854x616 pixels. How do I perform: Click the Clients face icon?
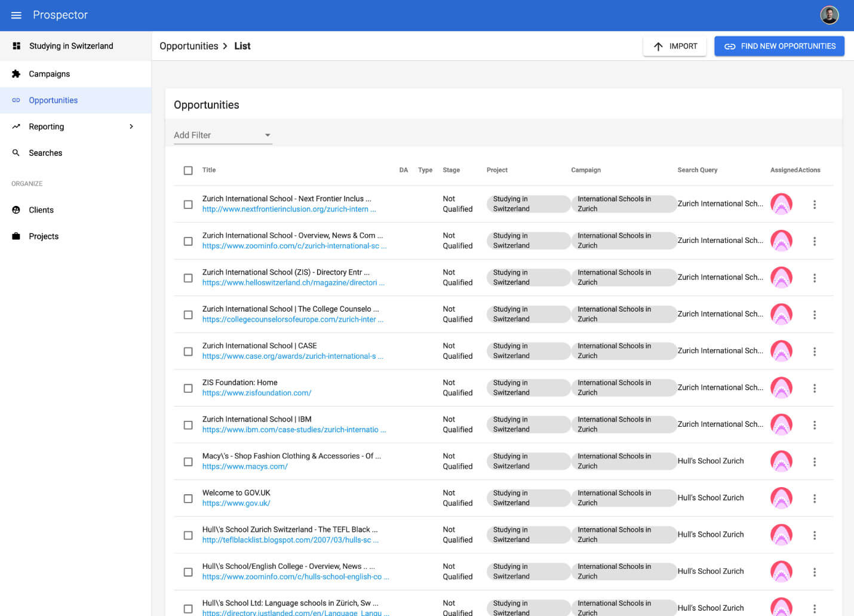tap(16, 210)
